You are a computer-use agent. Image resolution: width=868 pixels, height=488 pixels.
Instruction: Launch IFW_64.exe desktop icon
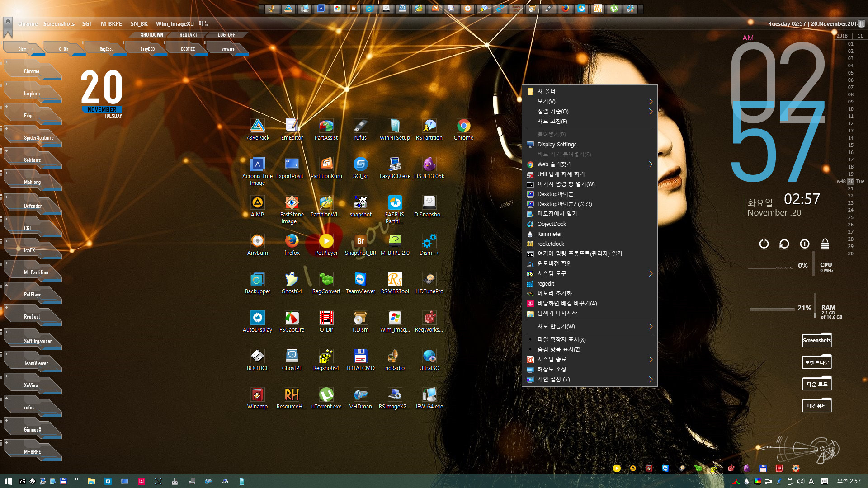pyautogui.click(x=429, y=398)
